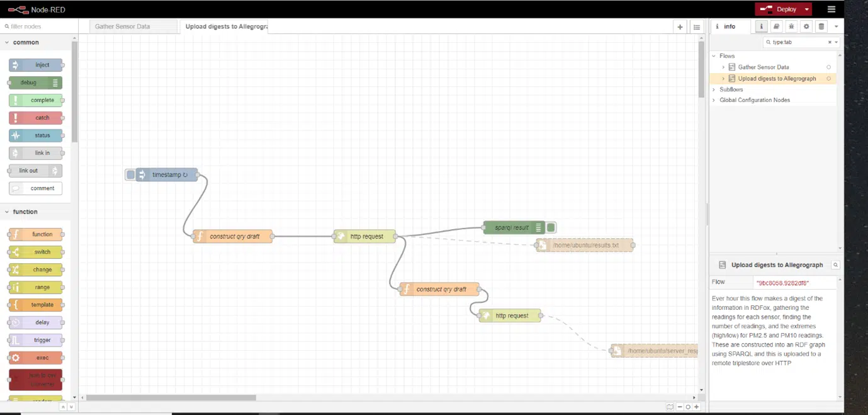
Task: Select the link in palette node
Action: (36, 153)
